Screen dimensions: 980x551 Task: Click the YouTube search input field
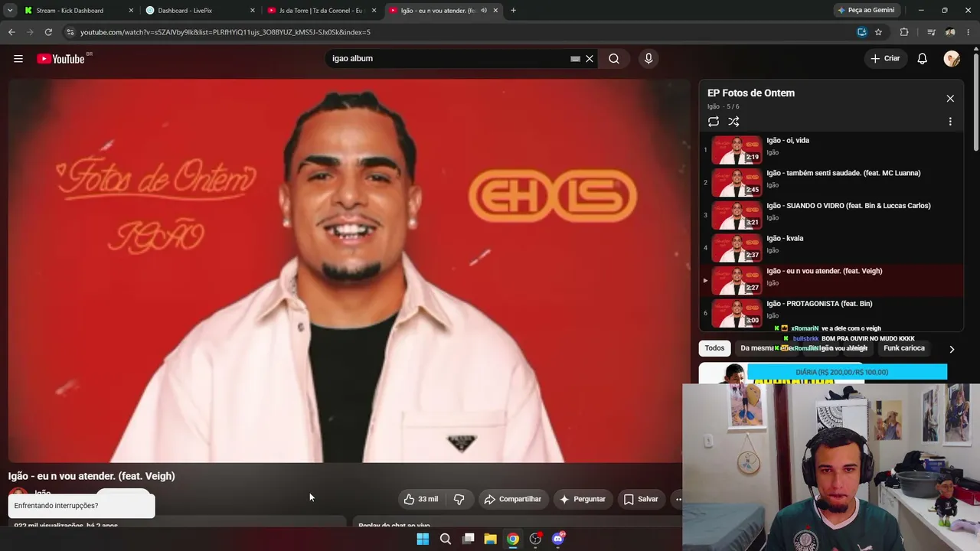tap(448, 59)
